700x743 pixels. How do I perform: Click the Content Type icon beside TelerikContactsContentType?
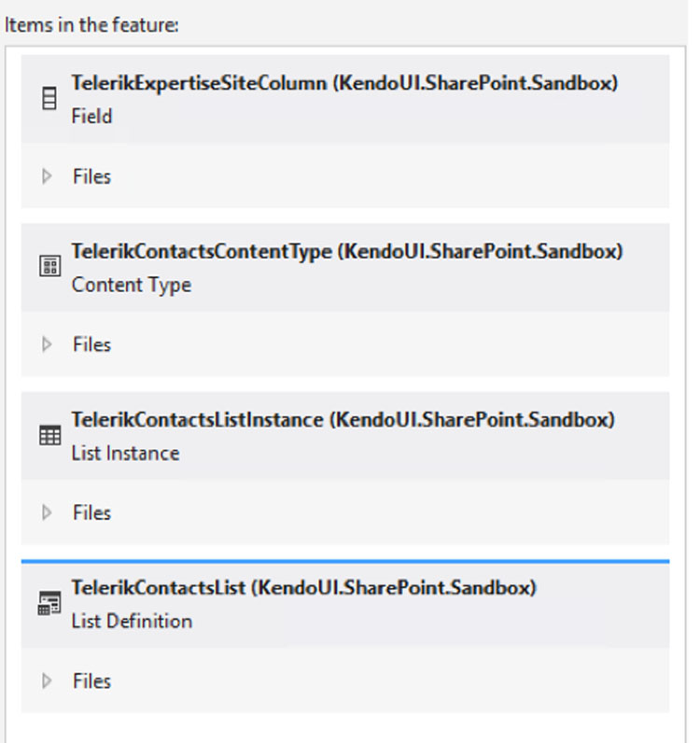49,266
